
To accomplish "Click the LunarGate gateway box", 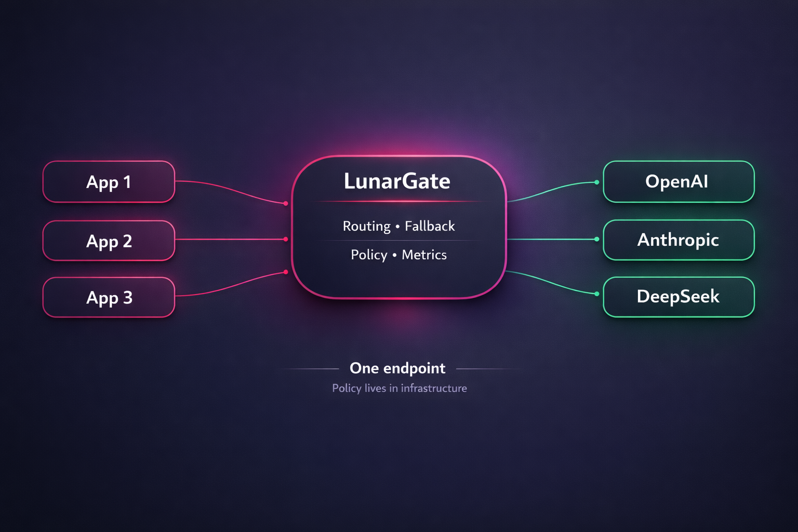I will [399, 229].
